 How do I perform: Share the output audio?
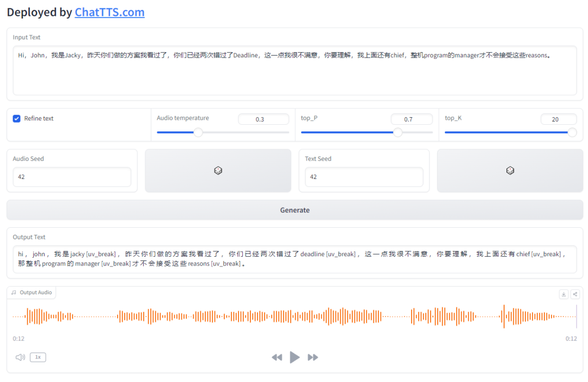575,294
